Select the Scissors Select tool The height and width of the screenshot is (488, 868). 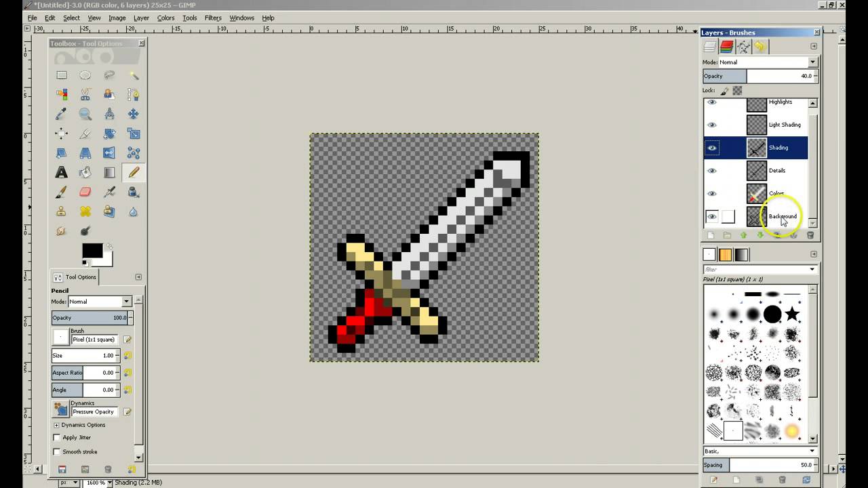tap(85, 95)
